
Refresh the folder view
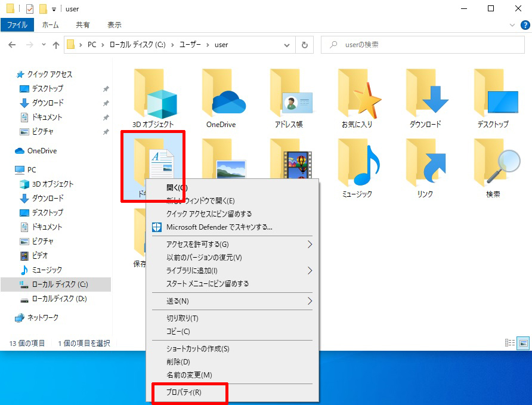click(304, 45)
